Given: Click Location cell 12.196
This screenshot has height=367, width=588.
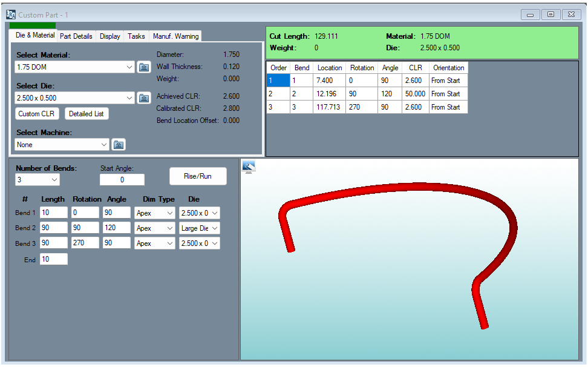Looking at the screenshot, I should pos(329,94).
